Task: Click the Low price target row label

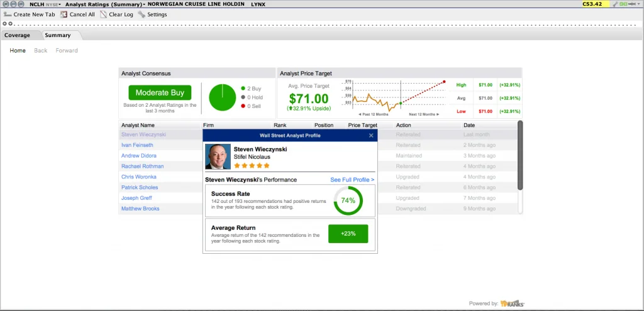Action: click(x=461, y=112)
